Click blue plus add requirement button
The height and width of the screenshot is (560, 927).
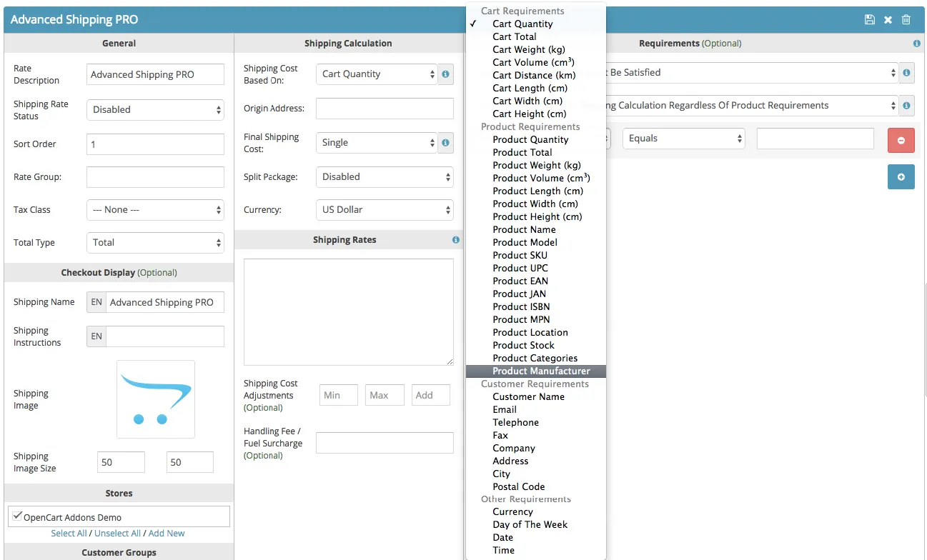click(901, 176)
